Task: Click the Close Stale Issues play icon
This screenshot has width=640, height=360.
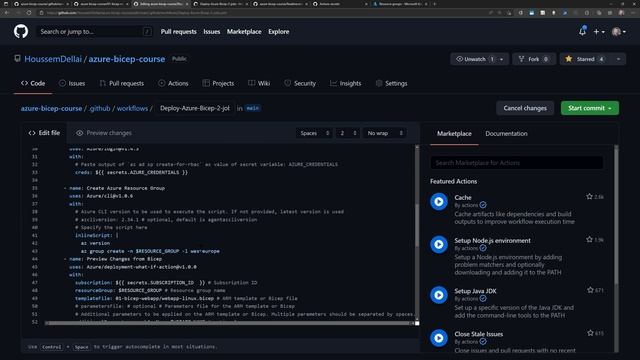Action: pyautogui.click(x=439, y=338)
